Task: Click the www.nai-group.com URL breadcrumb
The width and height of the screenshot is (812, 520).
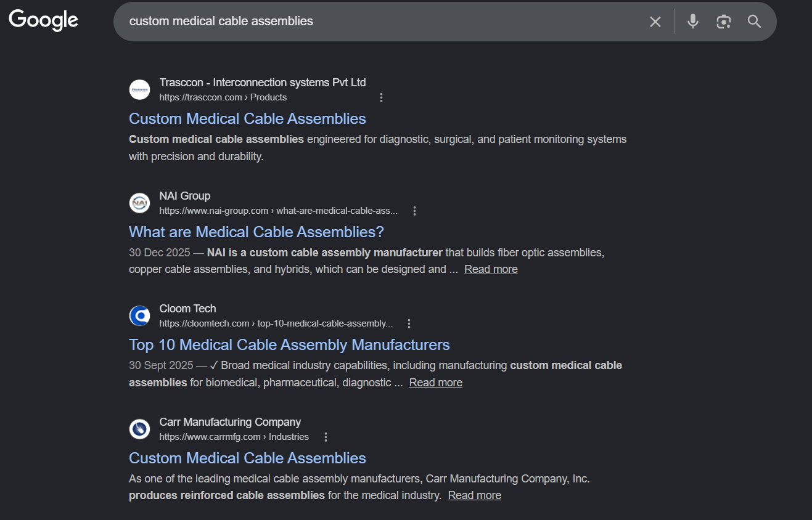Action: pyautogui.click(x=279, y=211)
